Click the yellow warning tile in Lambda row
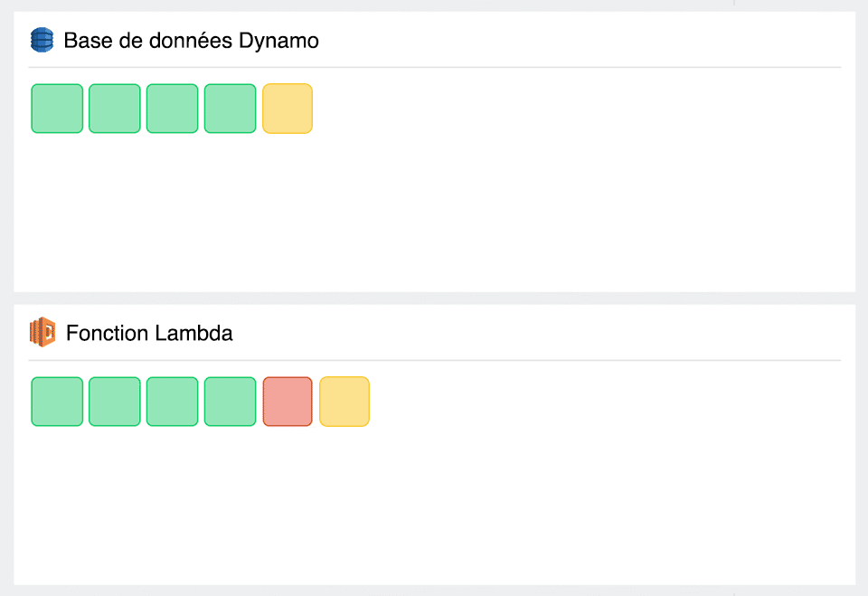Screen dimensions: 868x596 click(x=344, y=401)
